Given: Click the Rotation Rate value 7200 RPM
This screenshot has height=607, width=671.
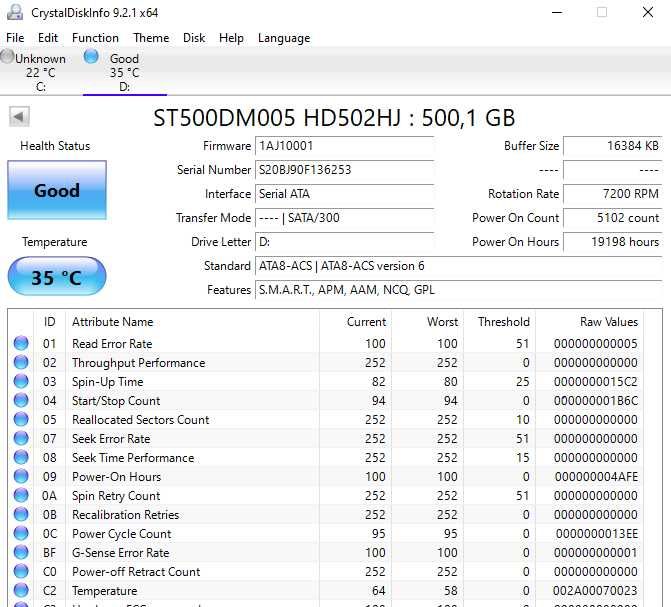Looking at the screenshot, I should (613, 194).
